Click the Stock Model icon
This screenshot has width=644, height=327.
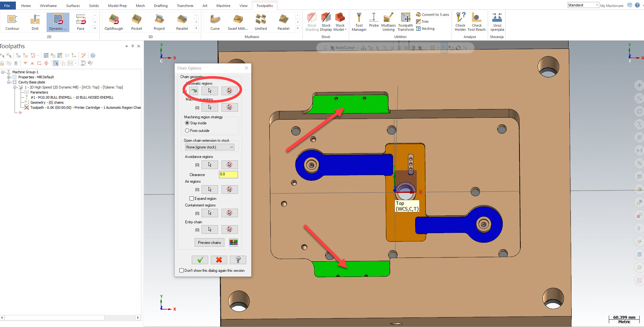point(340,22)
